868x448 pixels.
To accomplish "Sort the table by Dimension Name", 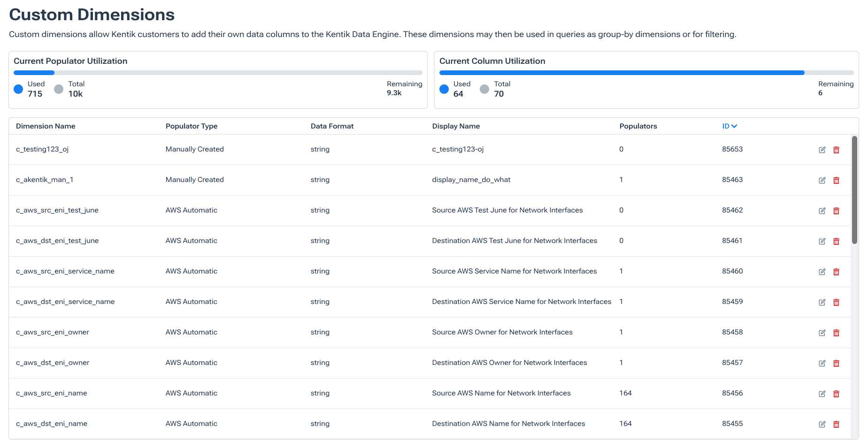I will [x=46, y=126].
